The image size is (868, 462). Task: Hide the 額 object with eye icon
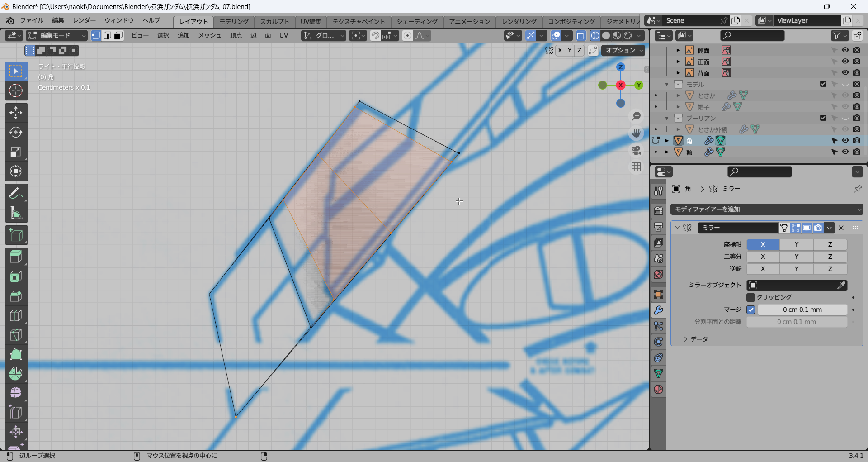[845, 152]
